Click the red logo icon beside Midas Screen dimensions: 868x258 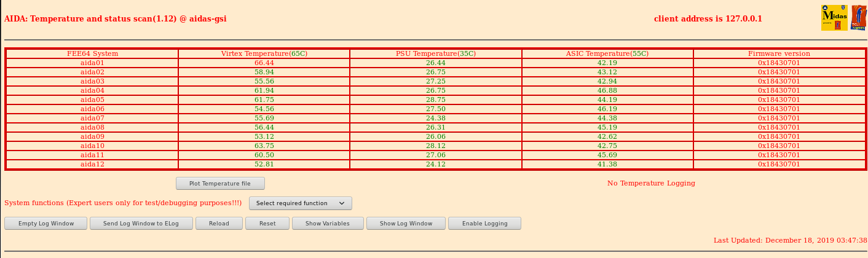[x=859, y=18]
